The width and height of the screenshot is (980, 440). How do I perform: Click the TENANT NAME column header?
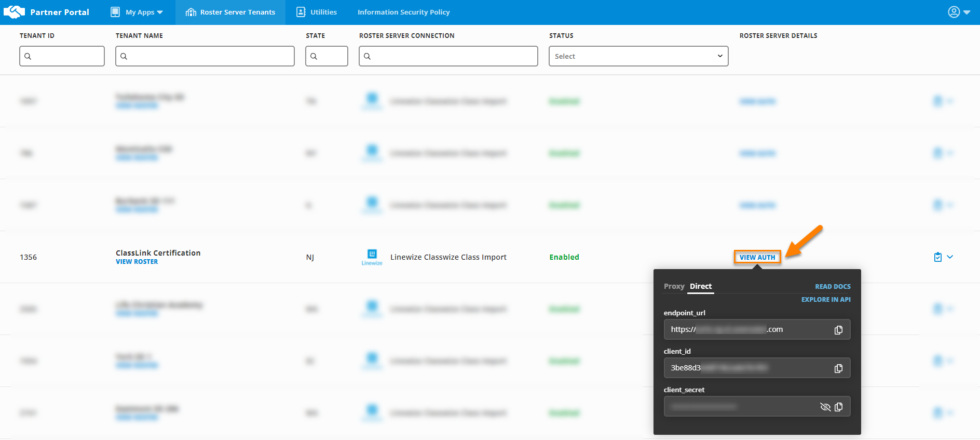139,36
